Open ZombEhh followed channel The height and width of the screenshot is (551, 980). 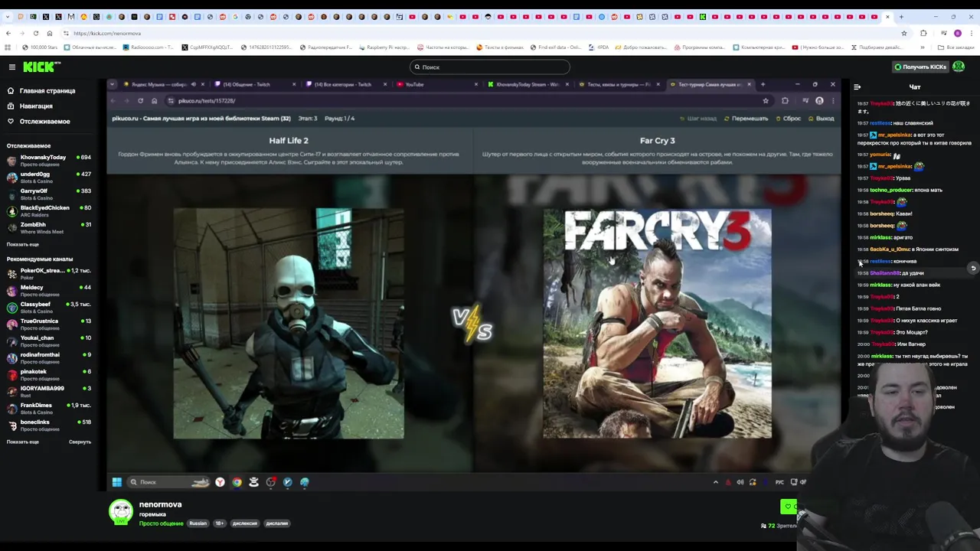point(49,228)
